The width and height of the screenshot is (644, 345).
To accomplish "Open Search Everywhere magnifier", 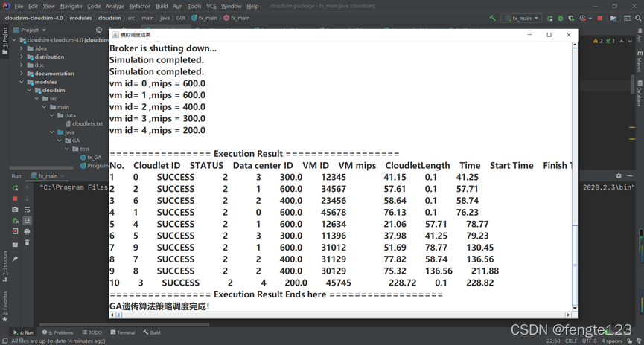I will pos(638,18).
